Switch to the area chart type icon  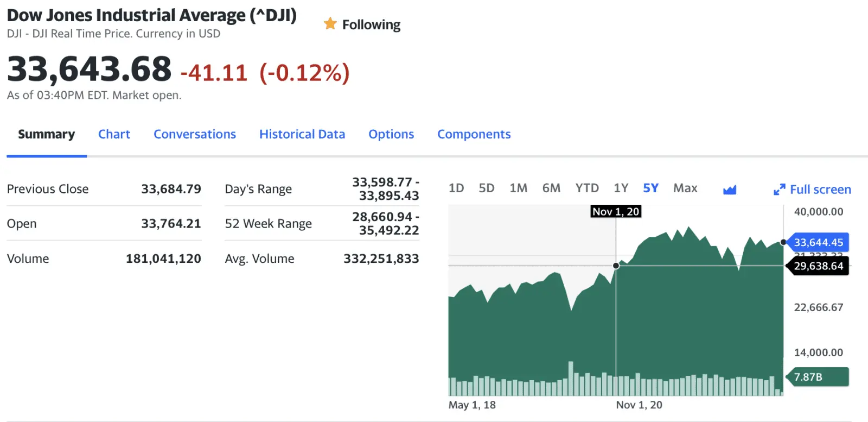730,190
